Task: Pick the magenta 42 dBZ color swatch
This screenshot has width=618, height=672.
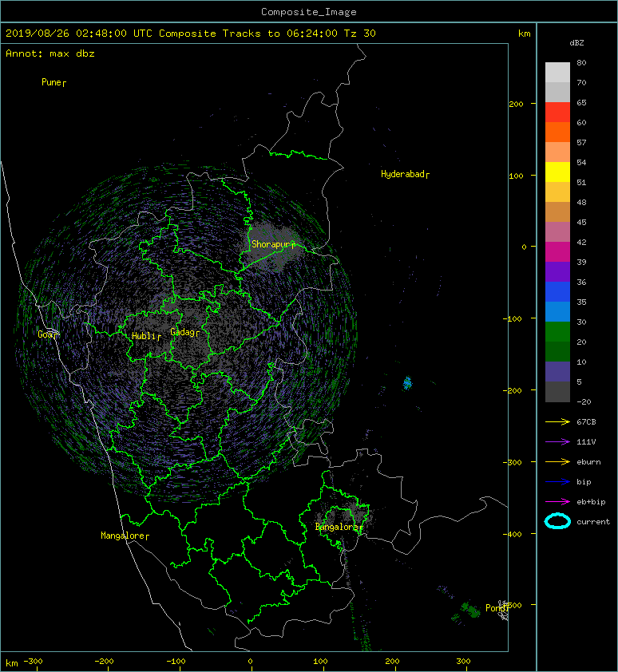Action: click(x=557, y=251)
